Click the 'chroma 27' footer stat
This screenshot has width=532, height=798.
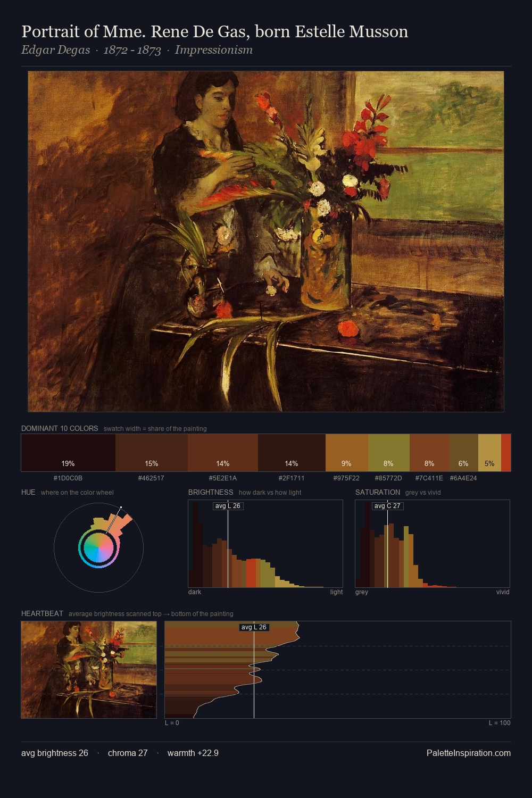click(128, 753)
